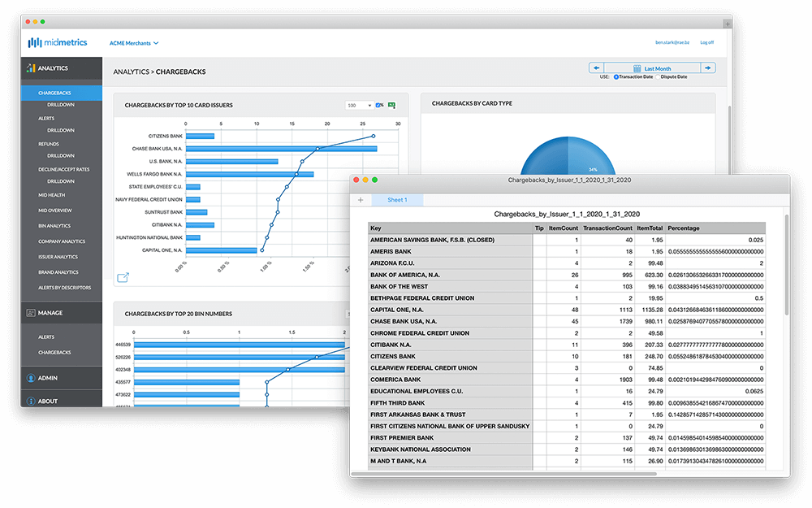Open the 100 count dropdown on issuers chart

(x=358, y=105)
